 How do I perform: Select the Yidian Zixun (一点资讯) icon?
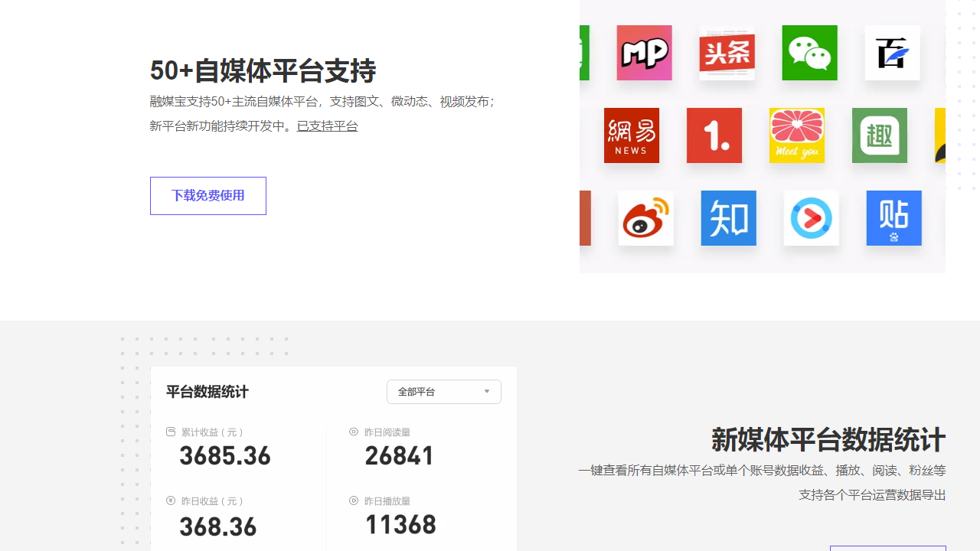(714, 135)
